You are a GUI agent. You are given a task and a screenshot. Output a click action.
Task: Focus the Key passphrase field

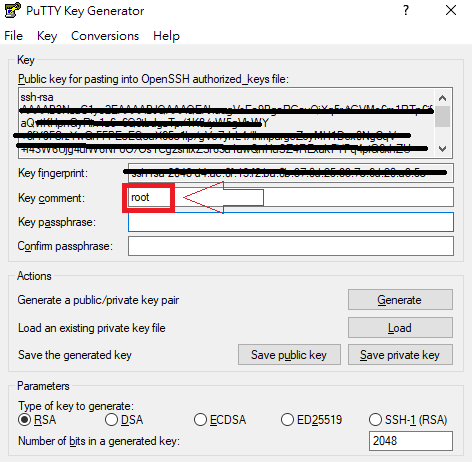point(291,222)
